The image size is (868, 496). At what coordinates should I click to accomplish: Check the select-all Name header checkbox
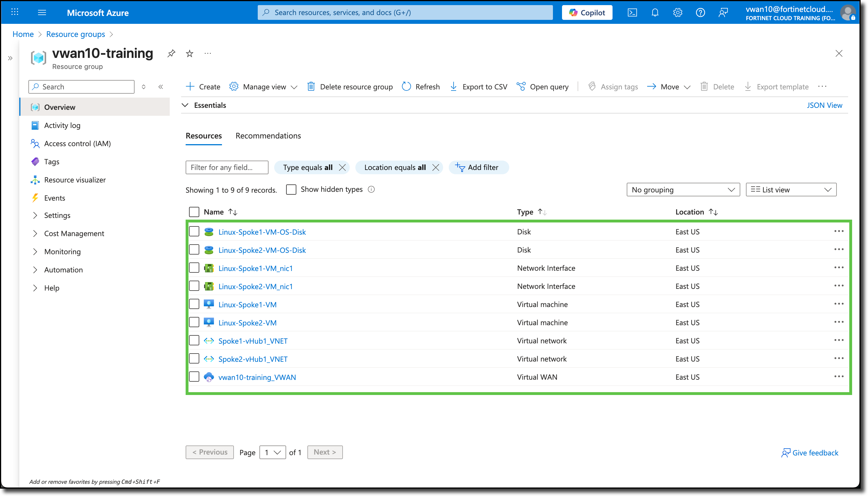click(x=194, y=212)
